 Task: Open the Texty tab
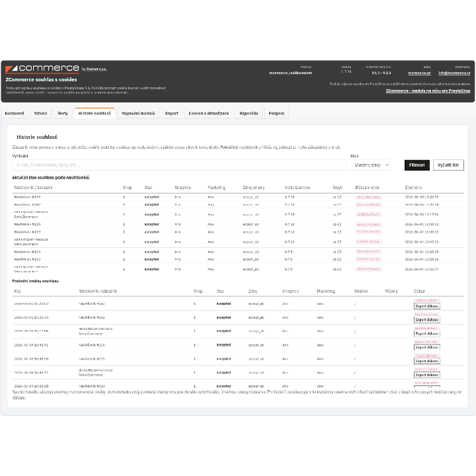[x=63, y=113]
